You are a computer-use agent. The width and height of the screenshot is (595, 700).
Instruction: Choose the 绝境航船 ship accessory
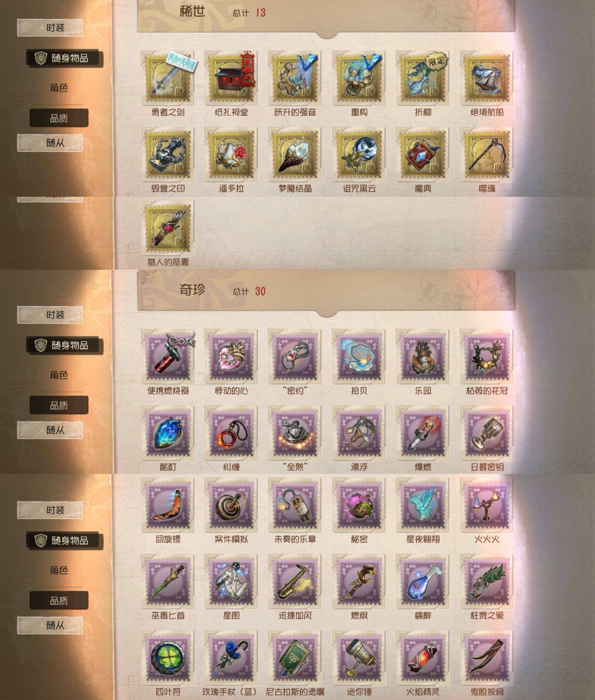(487, 78)
